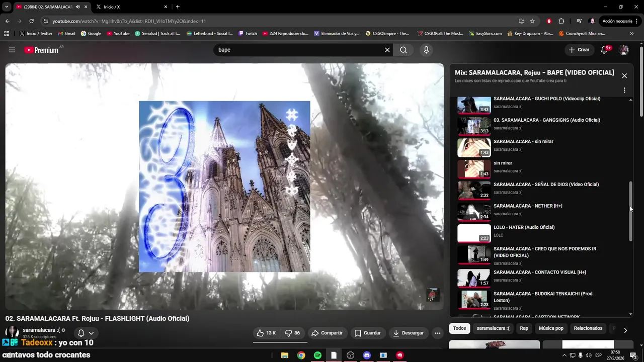Screen dimensions: 644x362
Task: Open the tab search dropdown arrow
Action: click(7, 7)
